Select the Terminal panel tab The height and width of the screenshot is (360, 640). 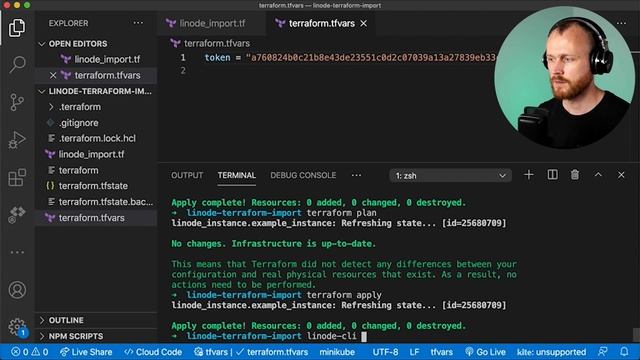point(236,175)
